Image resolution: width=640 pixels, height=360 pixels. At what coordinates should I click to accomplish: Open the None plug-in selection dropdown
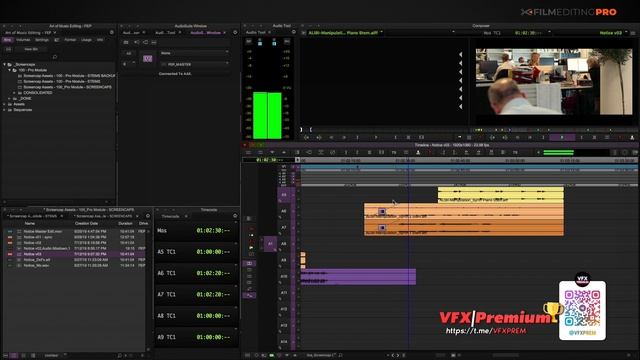pyautogui.click(x=194, y=53)
